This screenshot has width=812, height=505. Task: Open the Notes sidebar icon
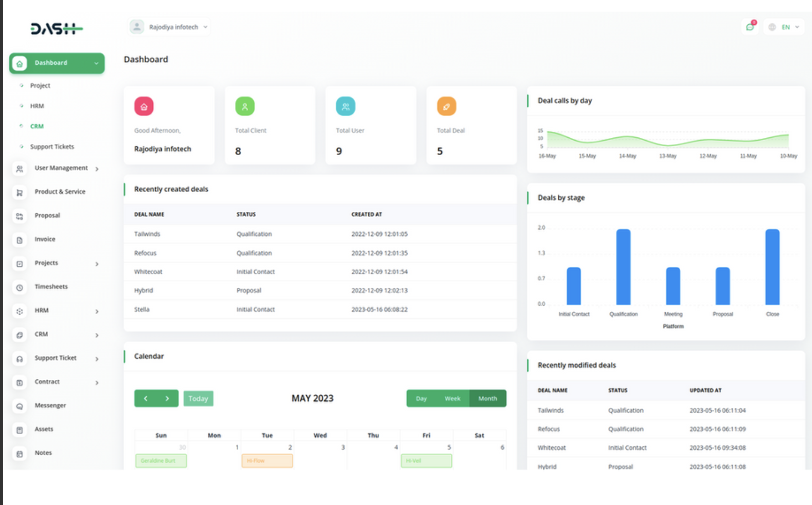tap(19, 453)
